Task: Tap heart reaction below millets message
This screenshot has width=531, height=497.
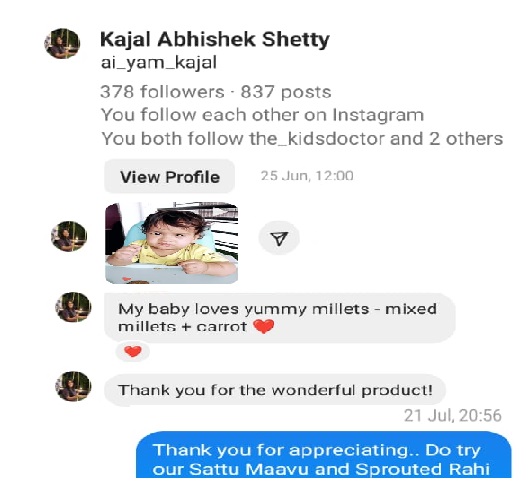Action: [133, 352]
